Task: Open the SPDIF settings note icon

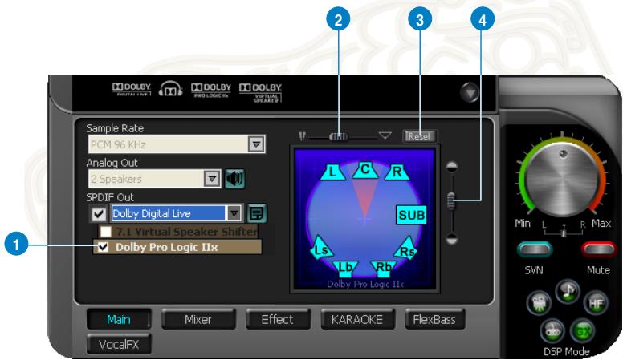Action: pos(257,213)
